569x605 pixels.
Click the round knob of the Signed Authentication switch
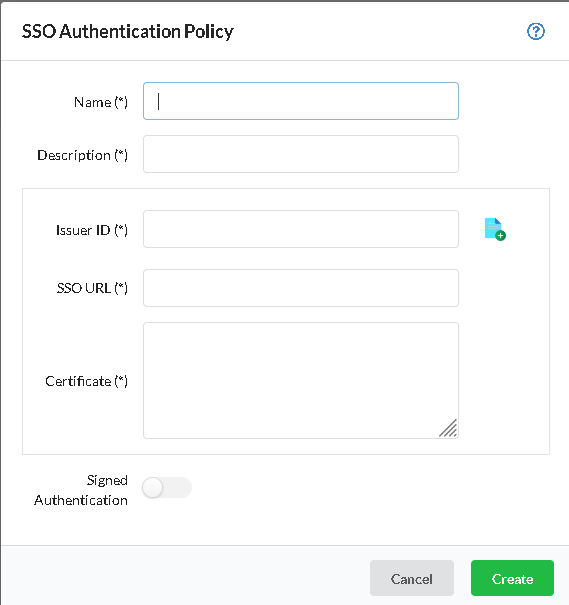pyautogui.click(x=152, y=488)
